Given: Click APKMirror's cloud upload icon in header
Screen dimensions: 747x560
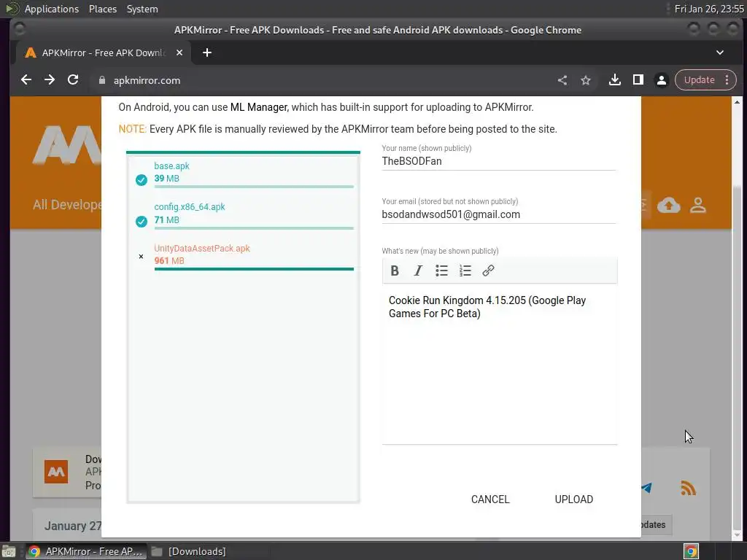Looking at the screenshot, I should 668,205.
